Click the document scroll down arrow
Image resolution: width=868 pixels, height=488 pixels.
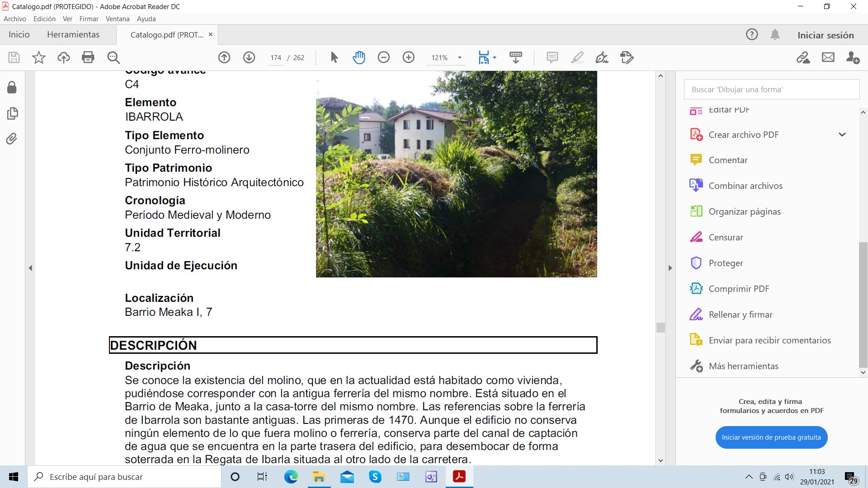point(660,460)
